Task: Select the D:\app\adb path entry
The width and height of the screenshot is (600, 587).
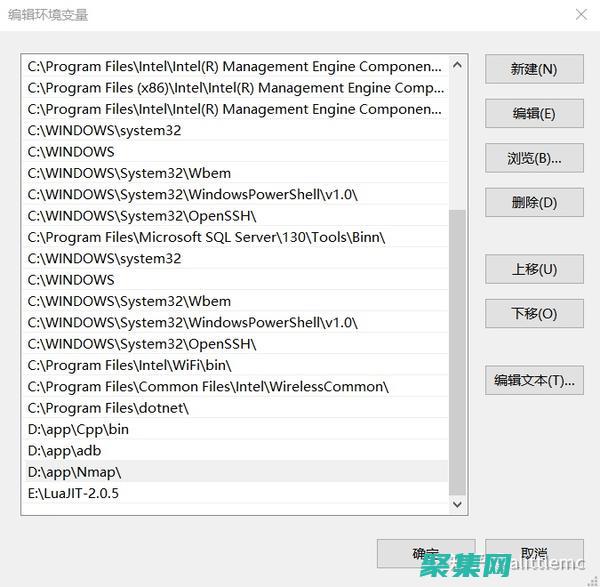Action: point(65,451)
